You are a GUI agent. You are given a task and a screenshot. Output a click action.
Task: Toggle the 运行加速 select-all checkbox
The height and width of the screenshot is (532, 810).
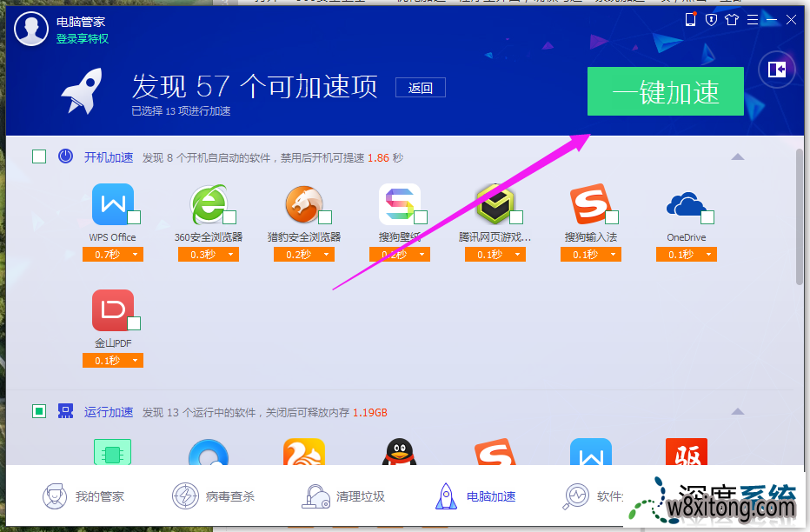pyautogui.click(x=39, y=411)
